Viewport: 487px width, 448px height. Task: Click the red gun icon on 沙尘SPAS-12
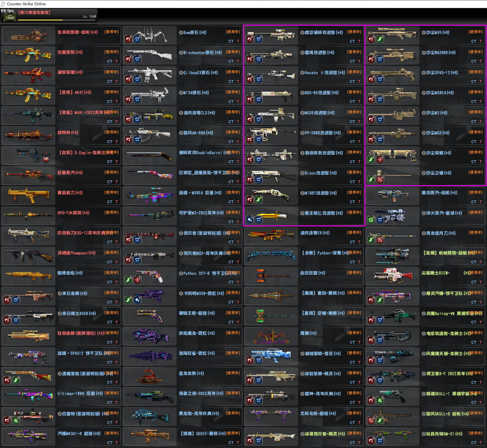coord(371,79)
